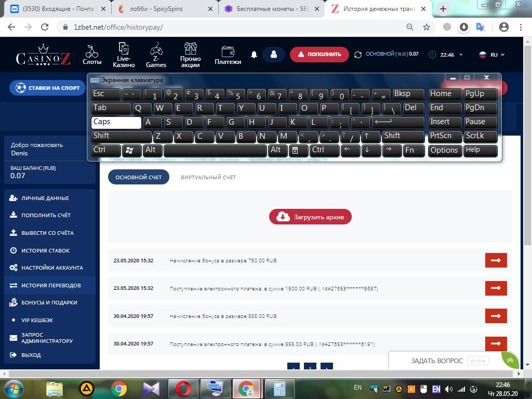This screenshot has width=532, height=399.
Task: Expand RU language dropdown
Action: pyautogui.click(x=492, y=55)
